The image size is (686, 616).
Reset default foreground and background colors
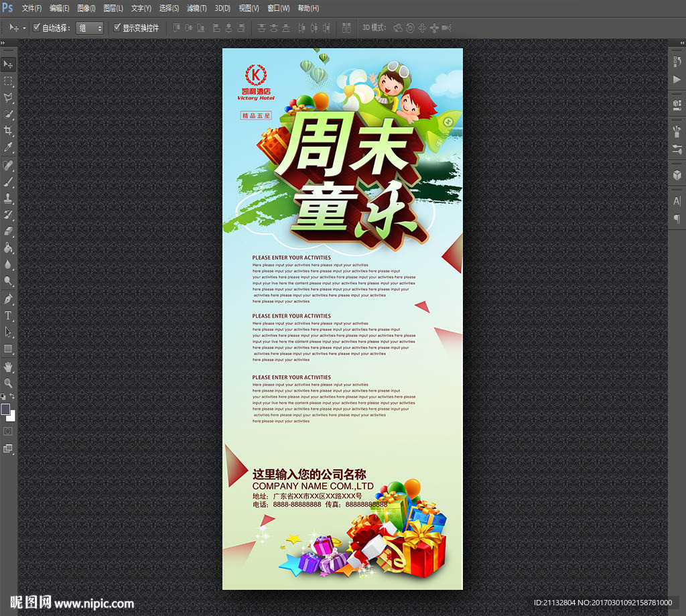click(3, 396)
